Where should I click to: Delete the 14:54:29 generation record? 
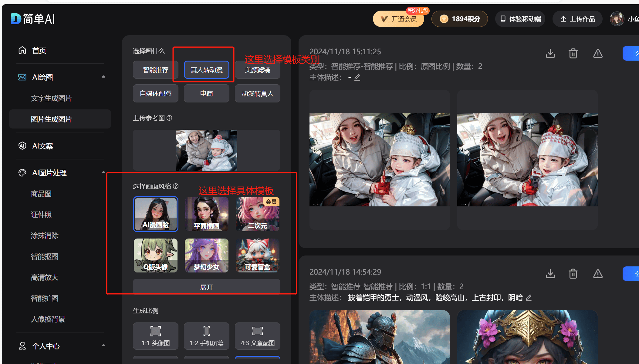click(573, 274)
